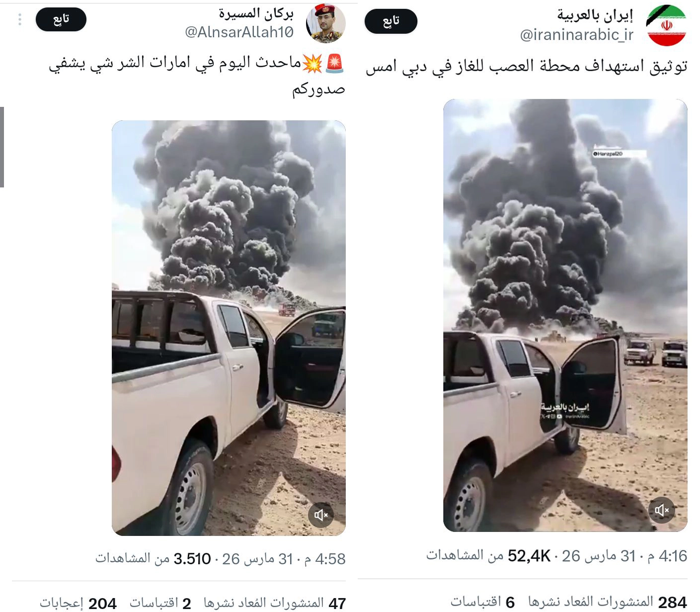Open the @AlnsarAllah10 profile avatar

[325, 23]
